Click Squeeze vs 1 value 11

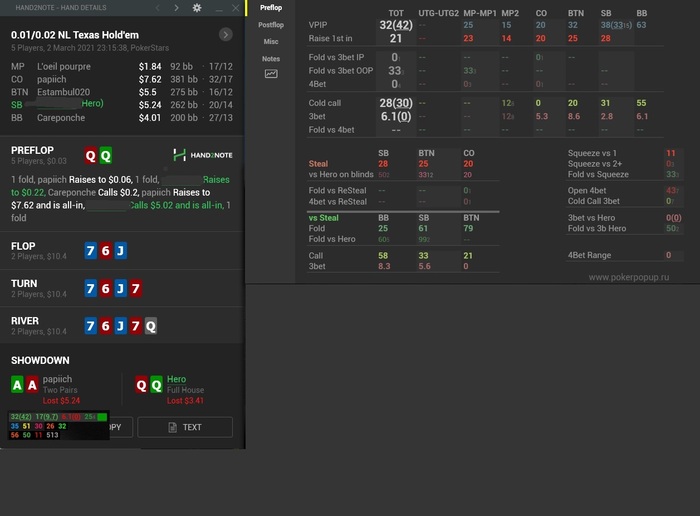[x=671, y=153]
